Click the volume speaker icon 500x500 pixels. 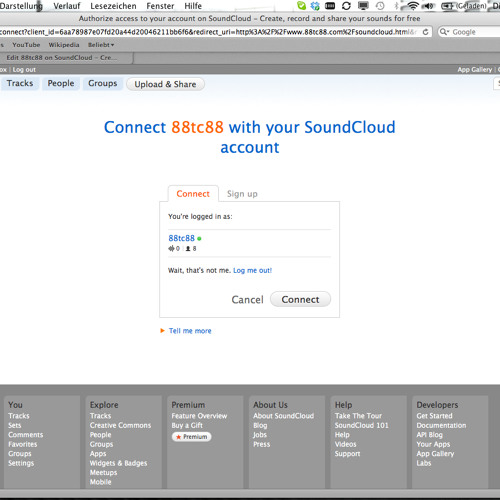[429, 6]
